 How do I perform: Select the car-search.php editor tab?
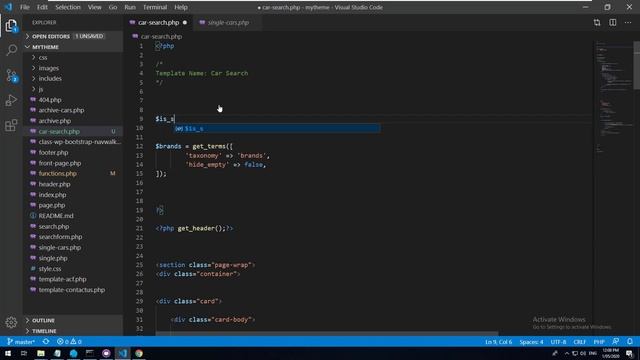tap(158, 22)
